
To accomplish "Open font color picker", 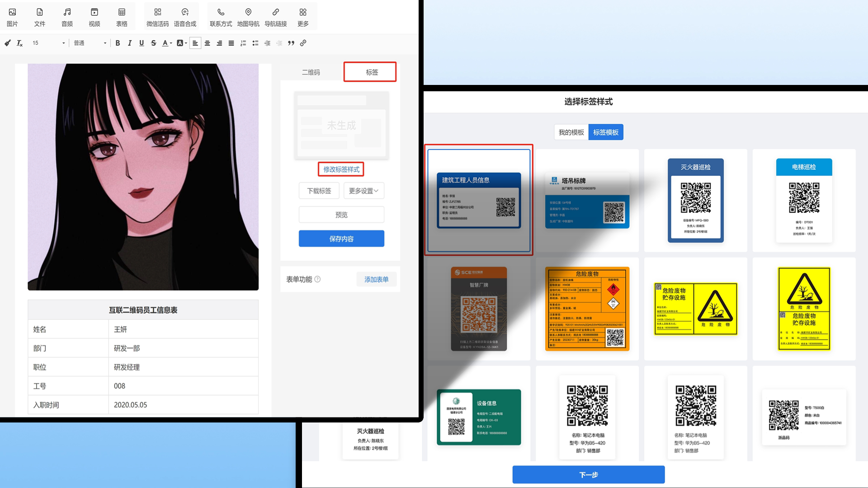I will pos(167,43).
